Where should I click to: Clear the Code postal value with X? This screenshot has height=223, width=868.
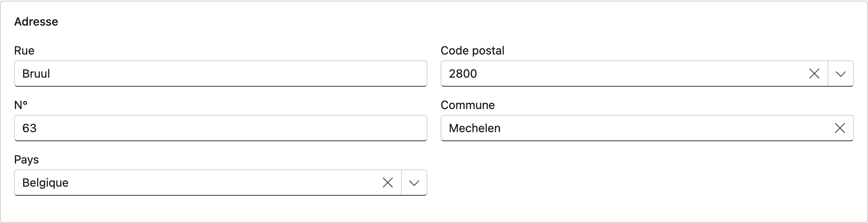[814, 74]
